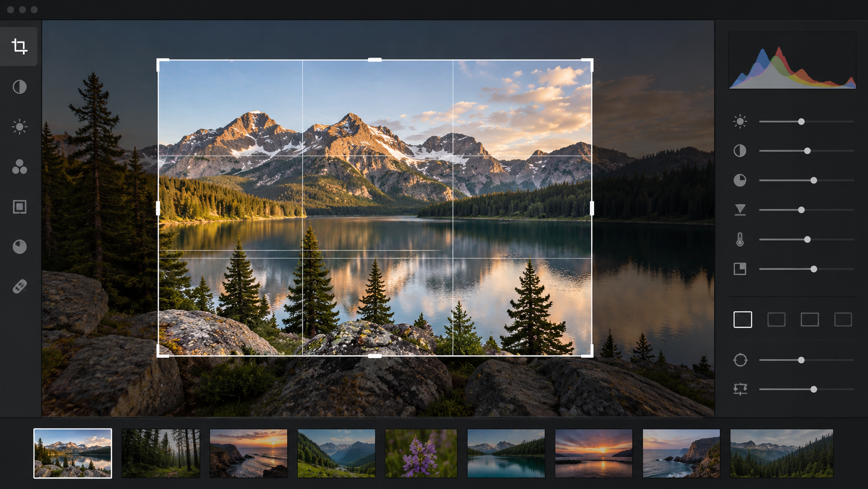
Task: Open the turquoise lake with pines thumbnail
Action: click(x=506, y=453)
